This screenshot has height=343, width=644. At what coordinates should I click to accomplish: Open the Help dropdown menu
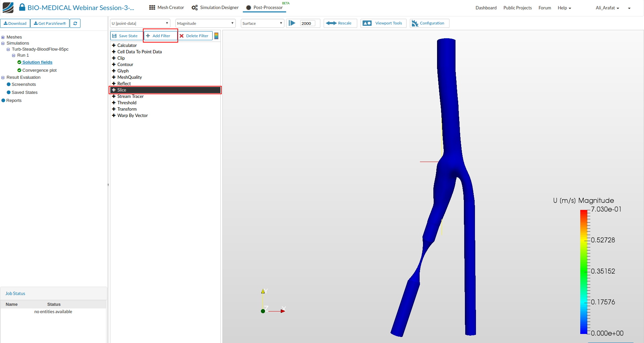[x=564, y=8]
